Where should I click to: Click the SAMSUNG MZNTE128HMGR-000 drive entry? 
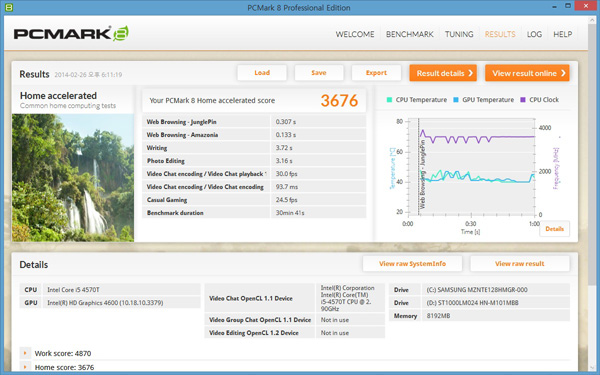477,290
